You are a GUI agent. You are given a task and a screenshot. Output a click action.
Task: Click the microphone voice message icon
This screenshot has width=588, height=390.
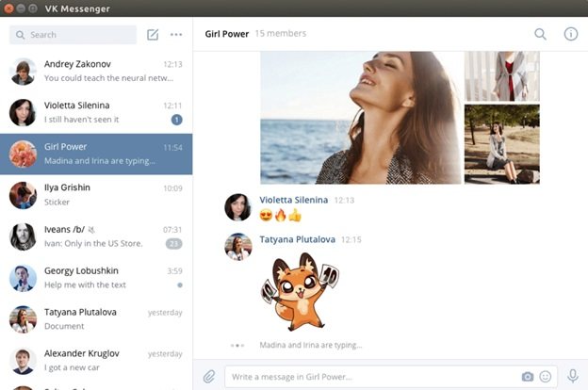[x=573, y=376]
